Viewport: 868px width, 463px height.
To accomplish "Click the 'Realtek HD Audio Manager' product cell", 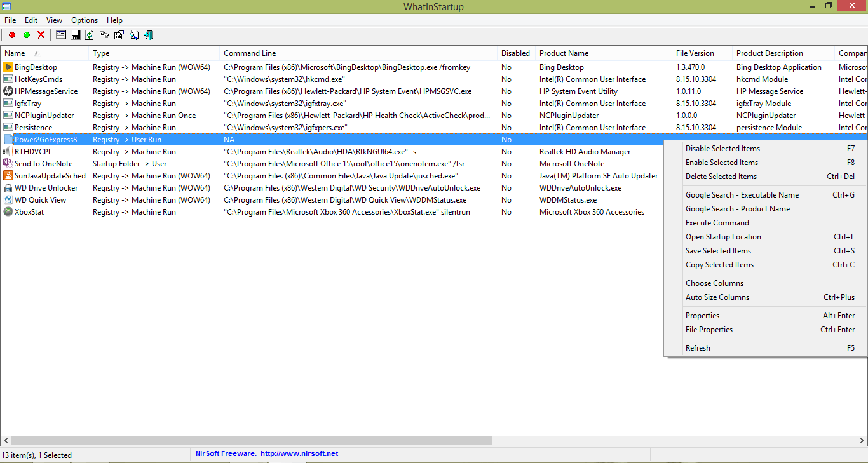I will click(x=585, y=152).
